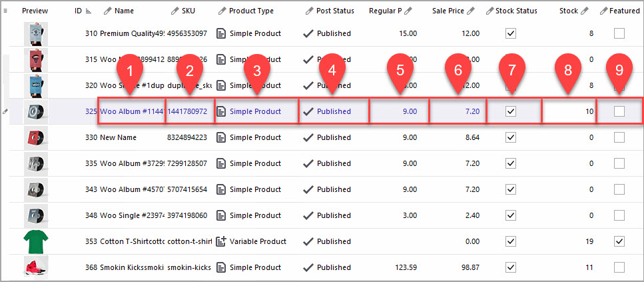Click the pencil icon beside Product Type header
Image resolution: width=644 pixels, height=282 pixels.
[x=222, y=11]
